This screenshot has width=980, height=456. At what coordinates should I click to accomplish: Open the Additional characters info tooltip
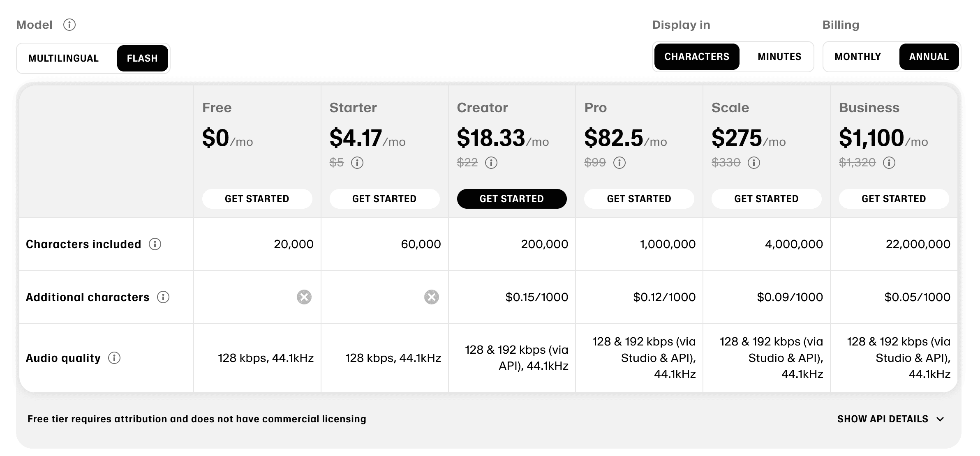164,297
